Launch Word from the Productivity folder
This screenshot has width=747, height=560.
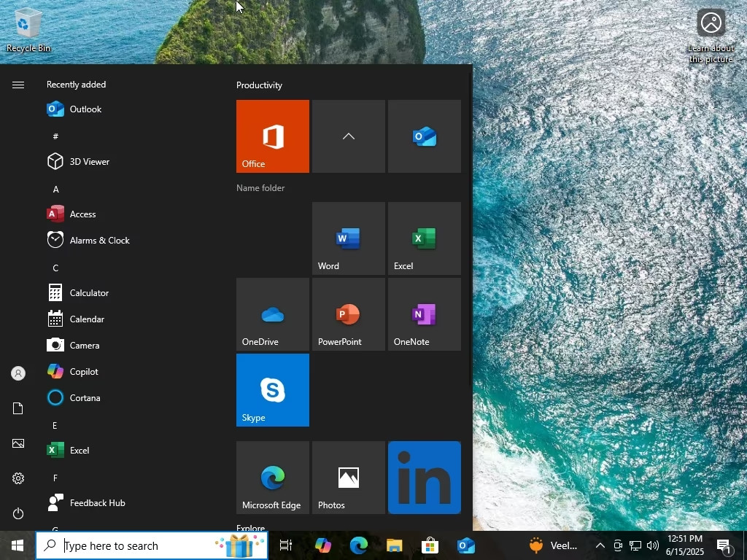click(348, 238)
